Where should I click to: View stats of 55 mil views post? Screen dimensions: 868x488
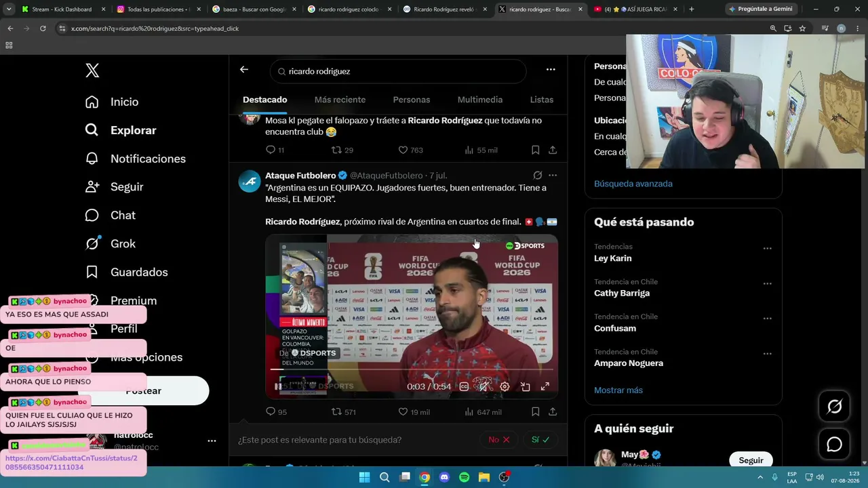coord(481,150)
